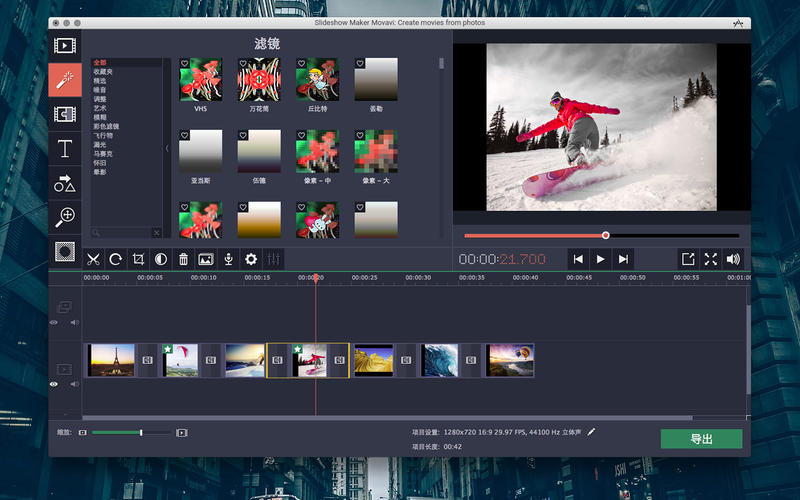
Task: Click the 00:00:21.700 timecode display
Action: click(x=502, y=259)
